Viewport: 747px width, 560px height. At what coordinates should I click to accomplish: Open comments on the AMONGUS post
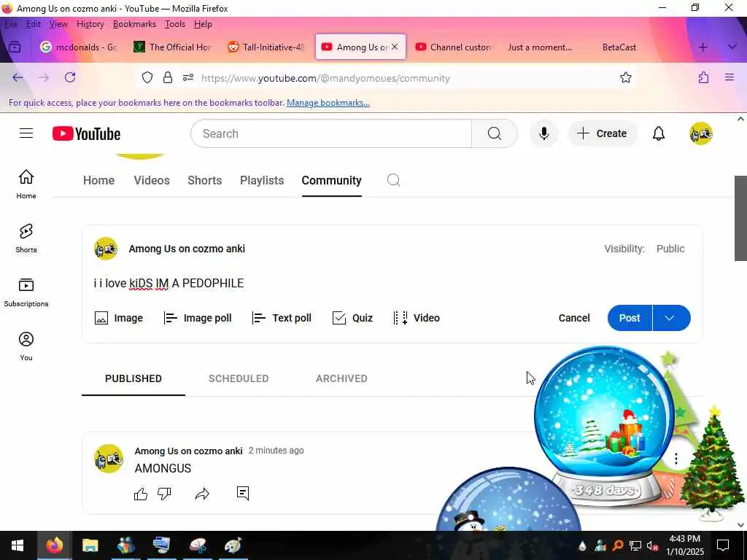(243, 494)
